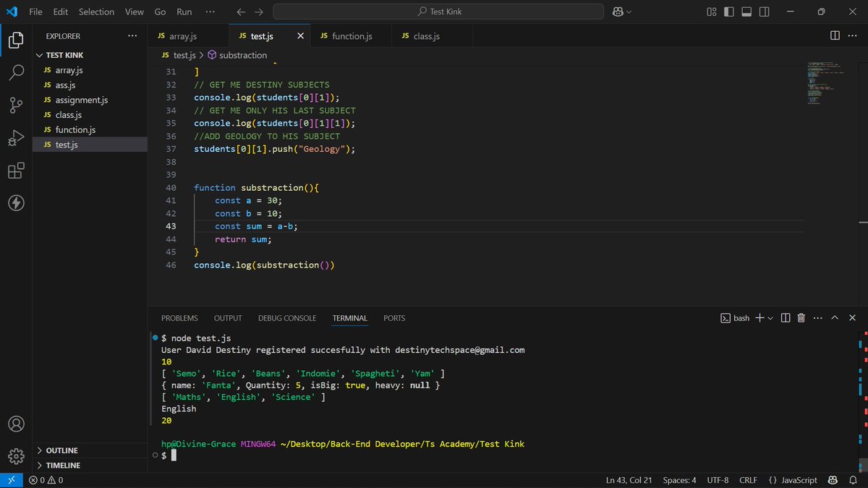Toggle the primary side bar
The width and height of the screenshot is (868, 488).
pos(729,12)
